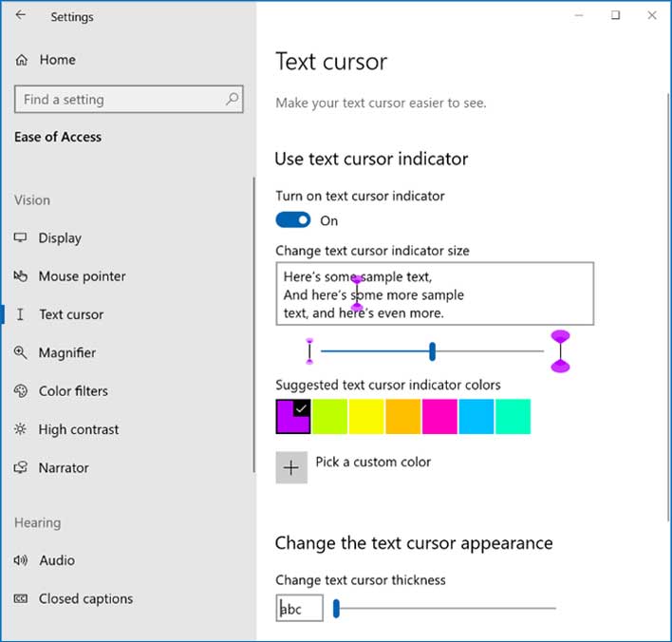This screenshot has height=642, width=672.
Task: Click the text cursor thickness slider handle
Action: [x=336, y=608]
